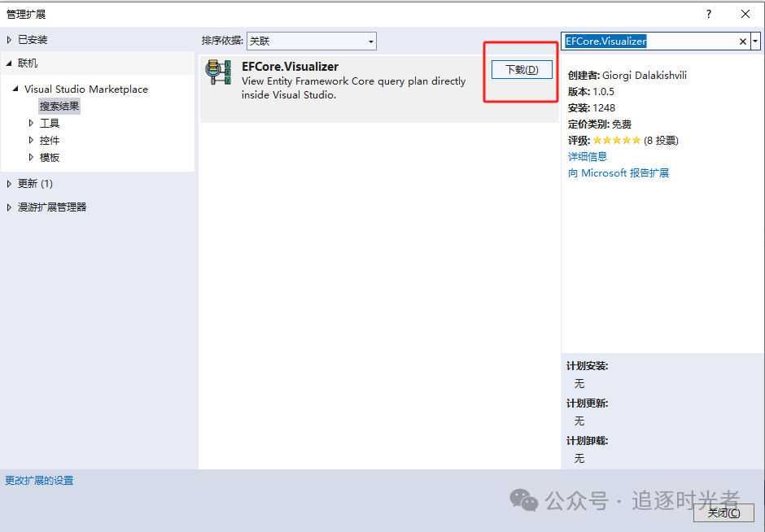The height and width of the screenshot is (532, 765).
Task: Click 向 Microsoft 报告扩展 link
Action: [x=619, y=173]
